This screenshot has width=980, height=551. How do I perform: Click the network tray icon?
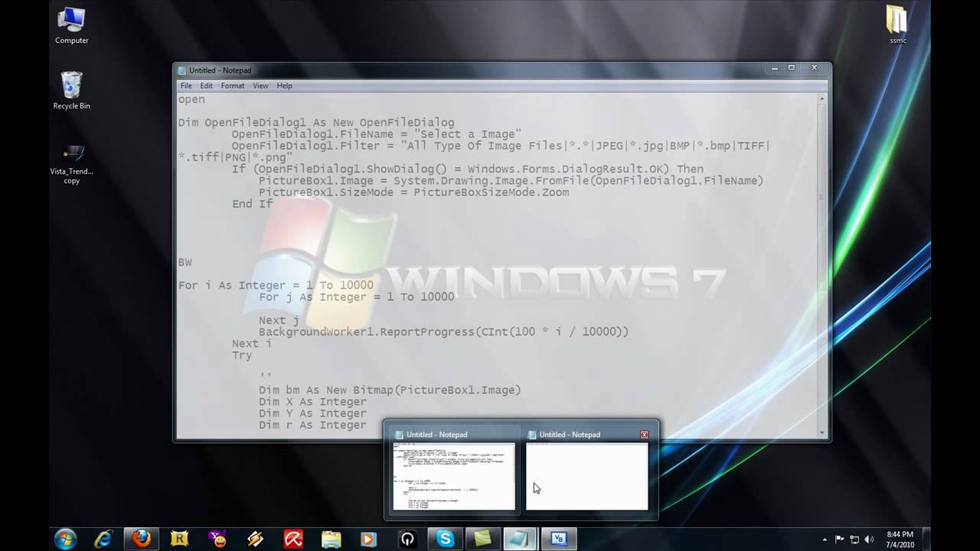[854, 540]
